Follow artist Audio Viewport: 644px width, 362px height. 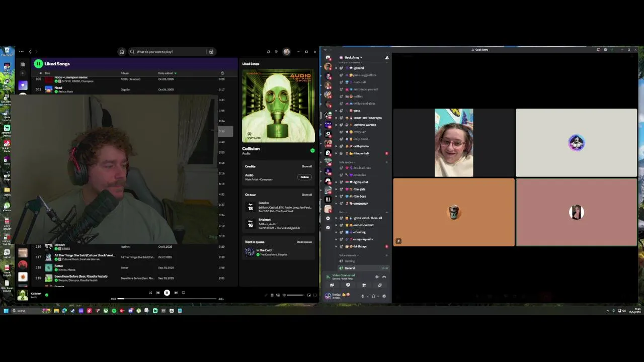click(304, 177)
